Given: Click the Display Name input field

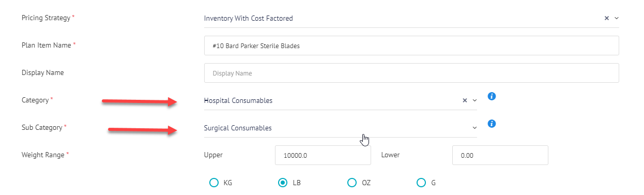Looking at the screenshot, I should 411,73.
